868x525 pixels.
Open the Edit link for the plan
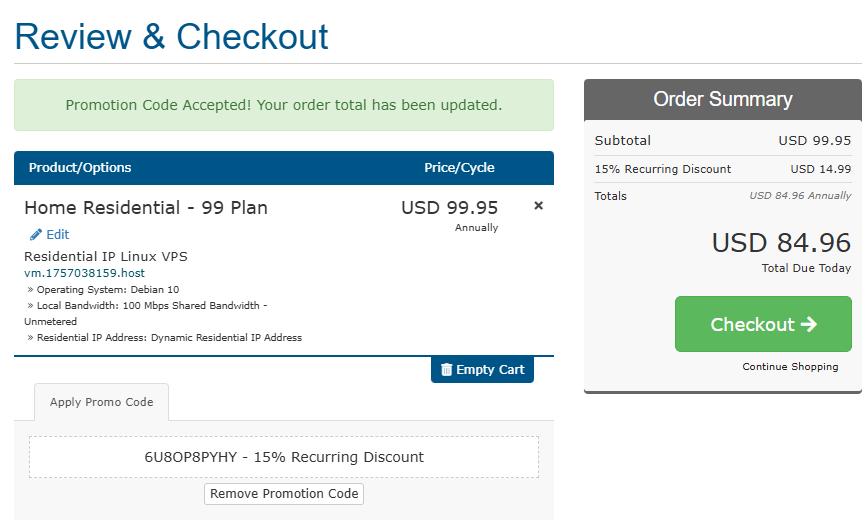coord(57,235)
